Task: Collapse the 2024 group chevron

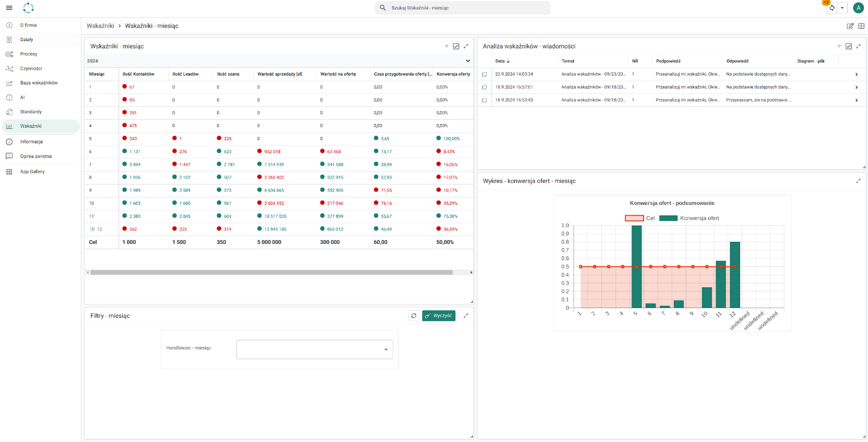Action: click(468, 61)
